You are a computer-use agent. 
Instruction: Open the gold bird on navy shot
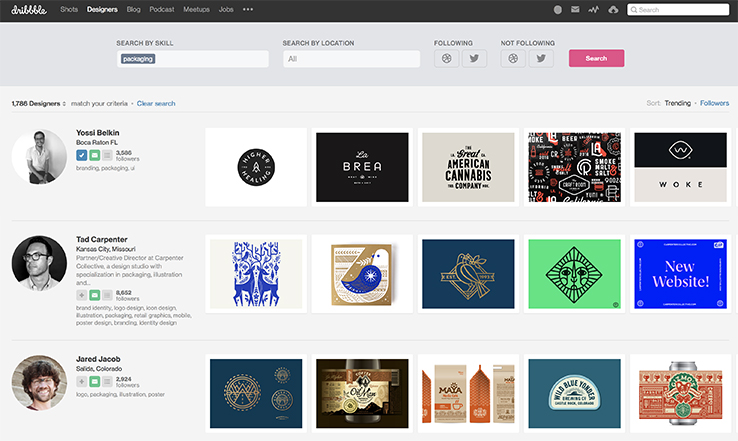pos(468,274)
